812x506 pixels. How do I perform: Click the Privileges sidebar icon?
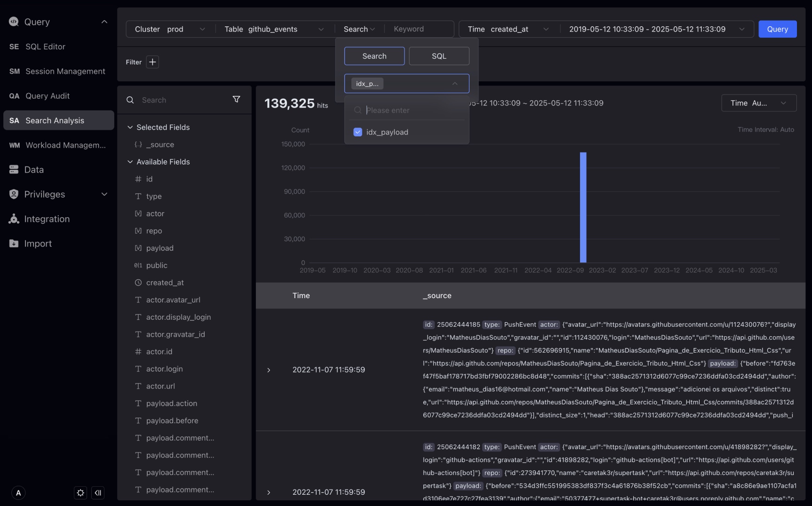click(x=14, y=194)
